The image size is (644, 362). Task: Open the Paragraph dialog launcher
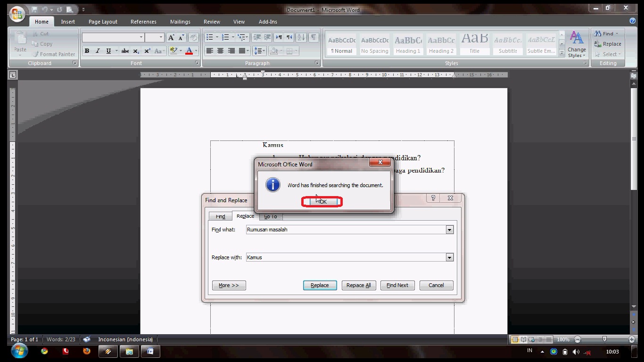[317, 63]
